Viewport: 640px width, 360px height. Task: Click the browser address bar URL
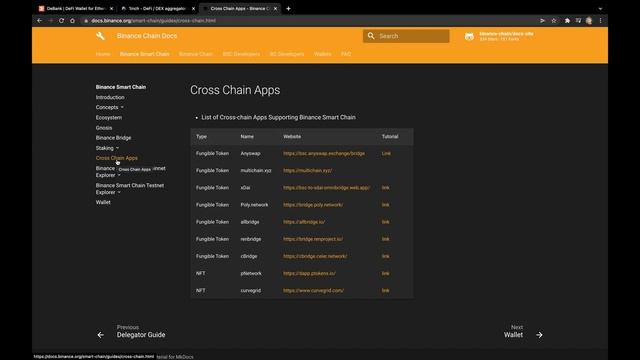pyautogui.click(x=153, y=20)
